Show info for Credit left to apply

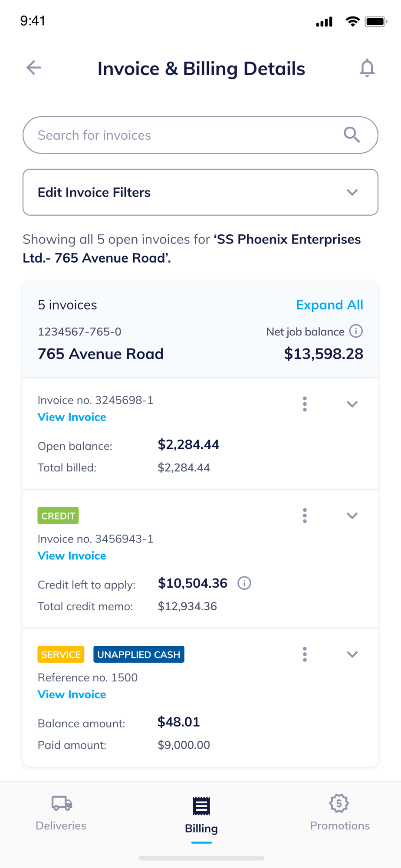tap(244, 583)
